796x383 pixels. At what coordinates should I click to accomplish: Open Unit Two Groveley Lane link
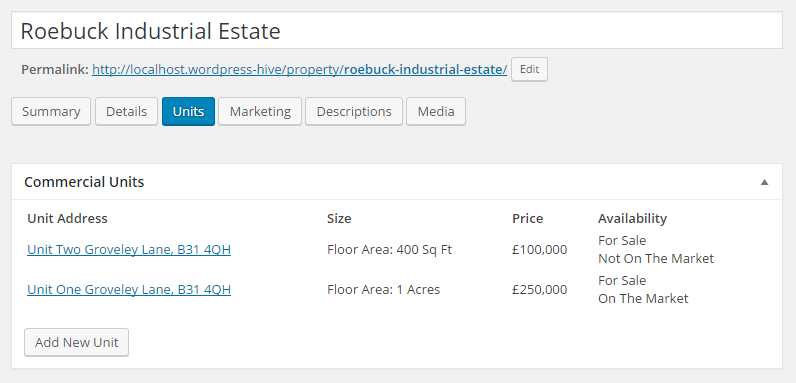129,249
